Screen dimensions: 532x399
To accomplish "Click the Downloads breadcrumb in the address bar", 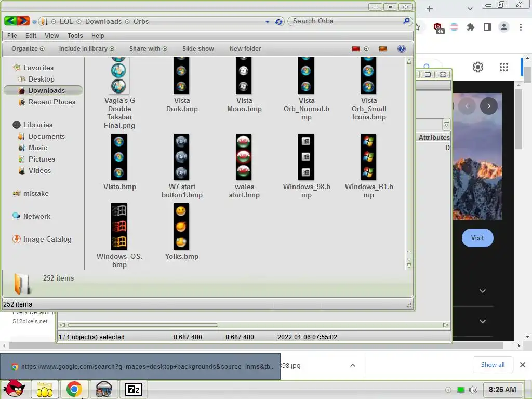I will pyautogui.click(x=103, y=21).
